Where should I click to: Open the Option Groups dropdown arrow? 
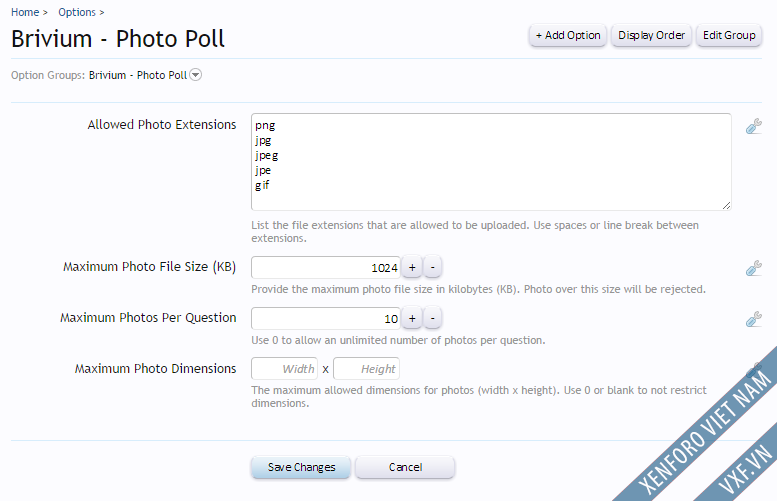pos(196,75)
